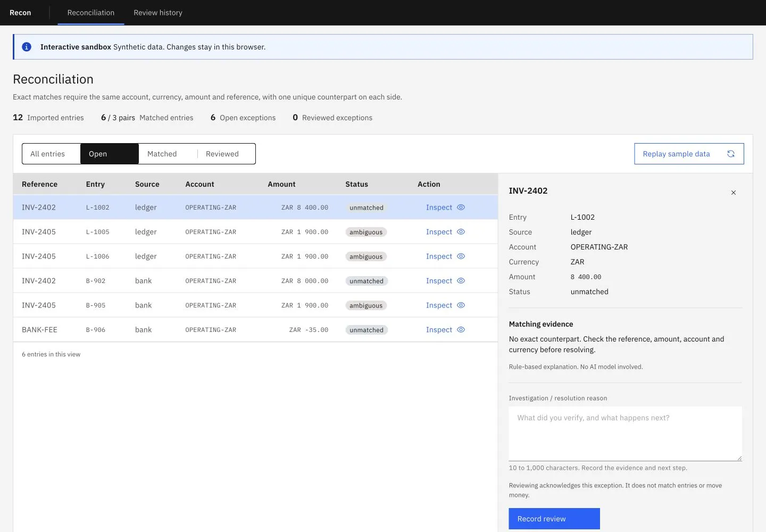Click the ambiguous badge for L-1005

point(366,232)
